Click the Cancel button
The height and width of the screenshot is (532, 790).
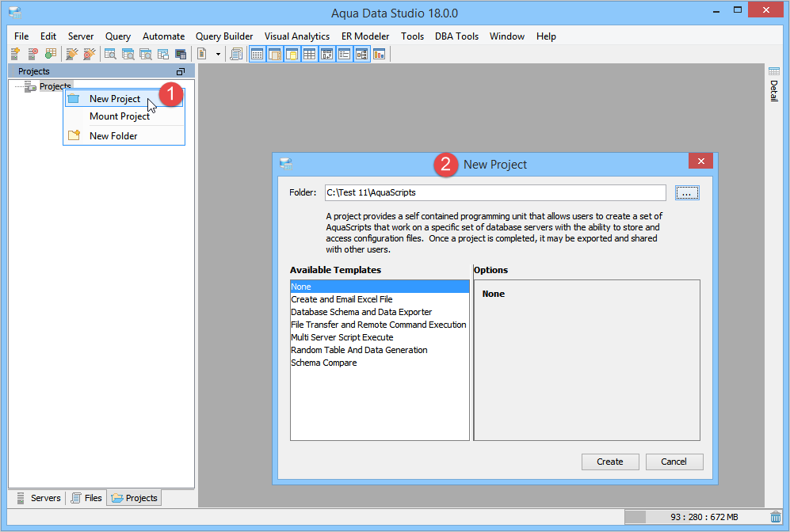[x=674, y=462]
